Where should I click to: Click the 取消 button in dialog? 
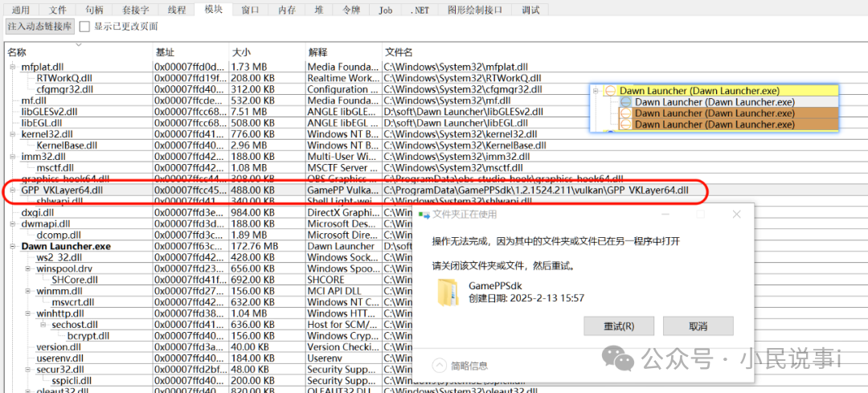[x=698, y=325]
